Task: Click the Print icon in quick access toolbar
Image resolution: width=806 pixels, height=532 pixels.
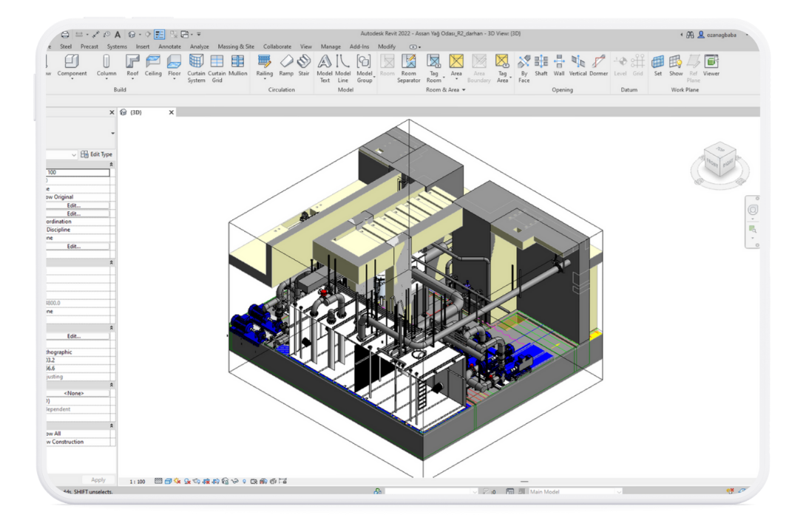Action: [65, 35]
